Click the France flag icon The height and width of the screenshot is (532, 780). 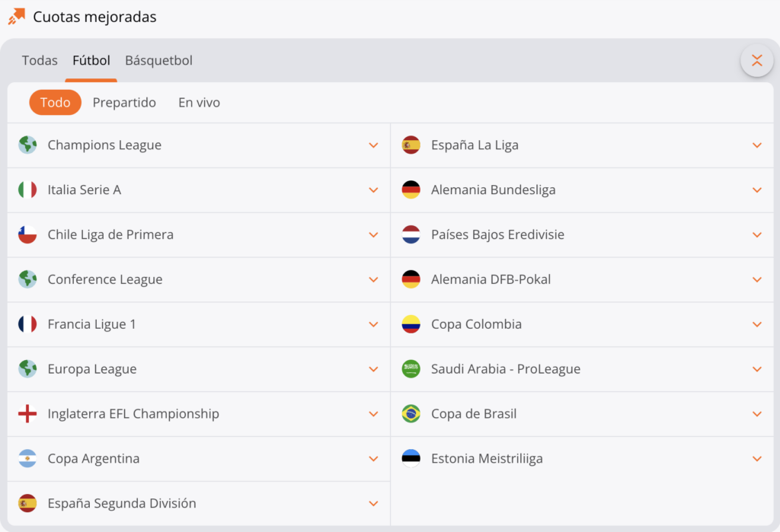[x=27, y=324]
